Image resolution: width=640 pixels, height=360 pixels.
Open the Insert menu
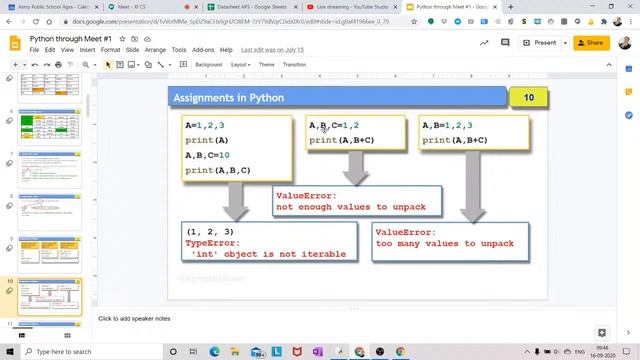[x=87, y=50]
